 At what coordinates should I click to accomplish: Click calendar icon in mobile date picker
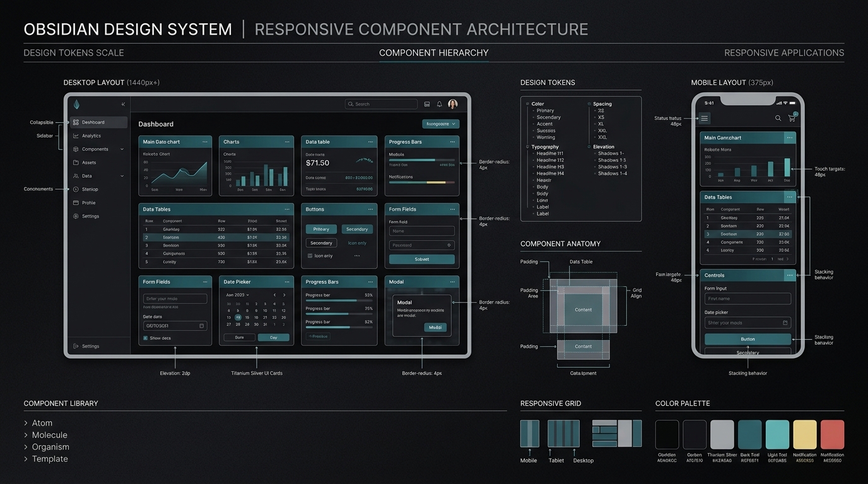click(785, 323)
